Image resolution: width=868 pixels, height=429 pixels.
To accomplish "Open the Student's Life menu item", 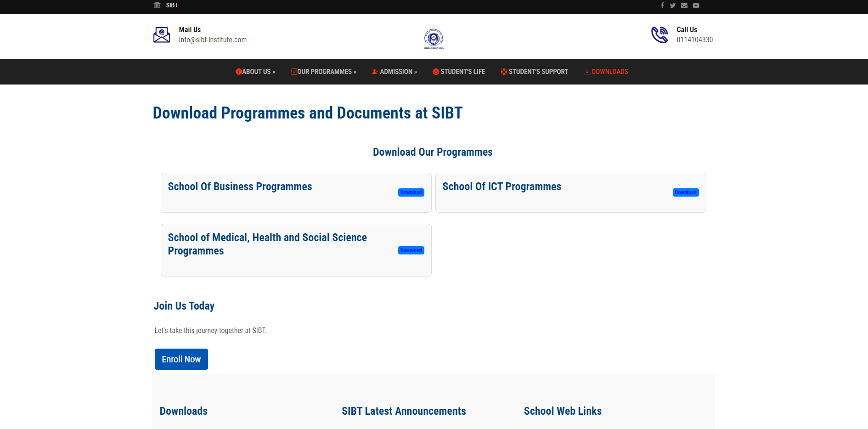I will coord(459,72).
